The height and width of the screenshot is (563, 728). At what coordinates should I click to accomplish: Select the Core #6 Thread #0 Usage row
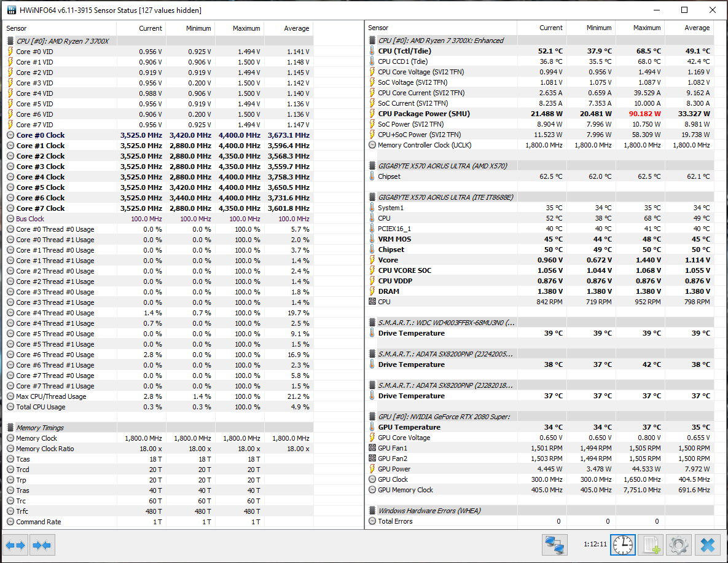click(159, 355)
